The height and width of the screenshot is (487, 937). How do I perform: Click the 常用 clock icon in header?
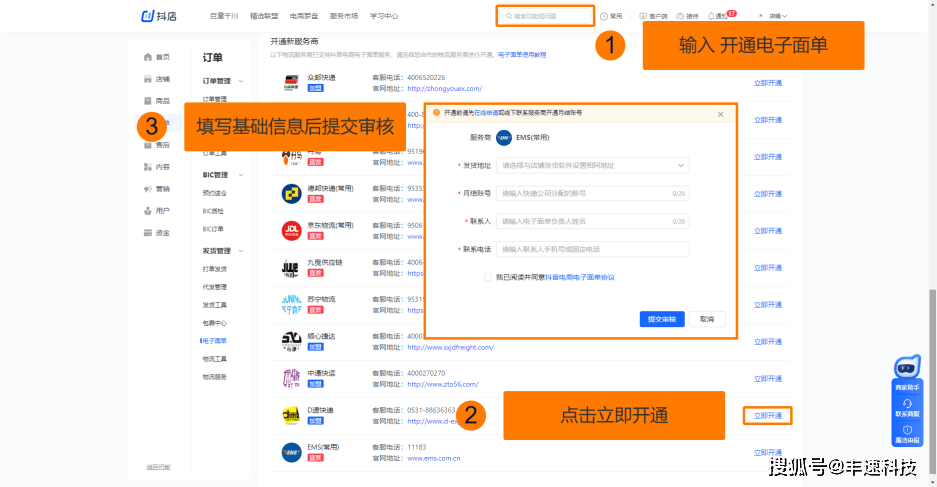pyautogui.click(x=604, y=16)
